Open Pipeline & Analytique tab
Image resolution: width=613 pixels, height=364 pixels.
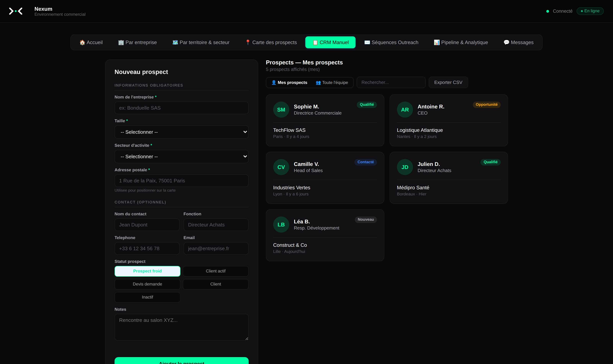pos(461,42)
